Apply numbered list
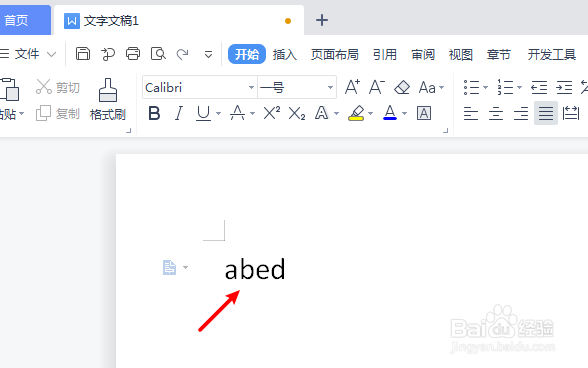 [x=505, y=87]
